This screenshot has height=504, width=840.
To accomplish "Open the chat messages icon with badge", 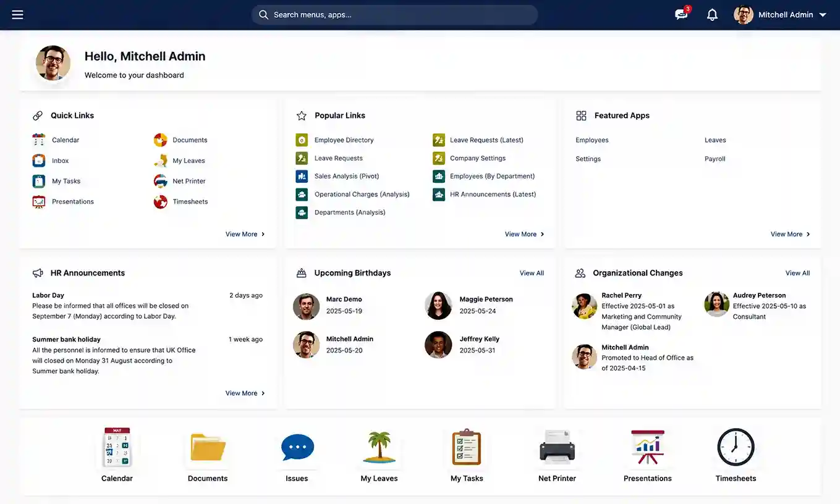I will pos(682,14).
